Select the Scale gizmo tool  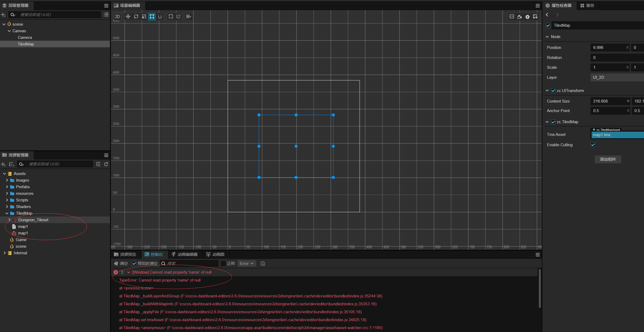[144, 16]
